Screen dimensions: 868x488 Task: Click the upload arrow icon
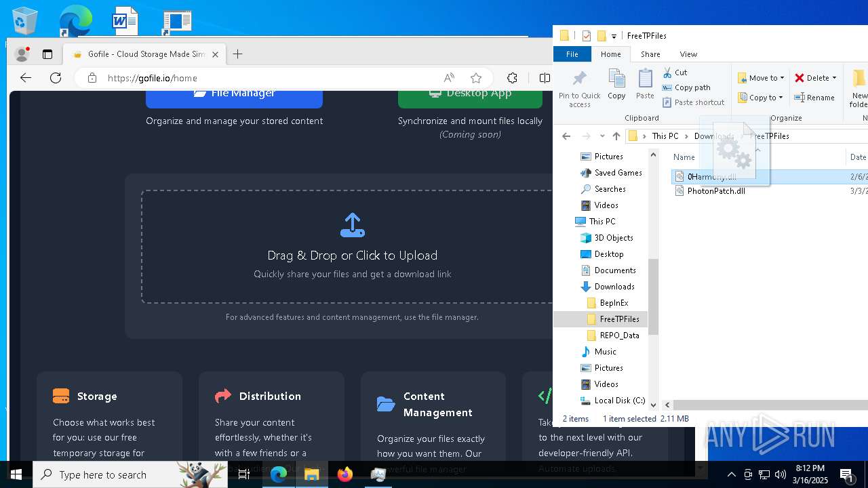(x=353, y=226)
